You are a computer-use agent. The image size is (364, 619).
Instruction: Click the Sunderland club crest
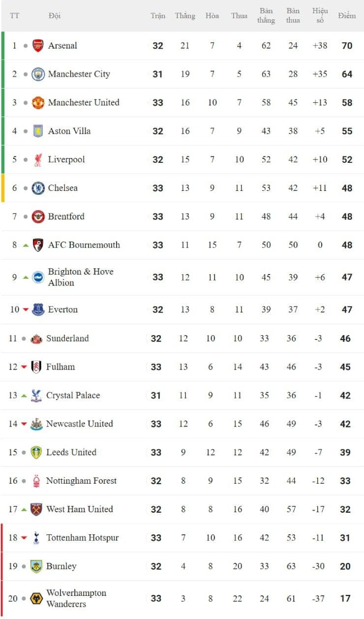[x=36, y=339]
